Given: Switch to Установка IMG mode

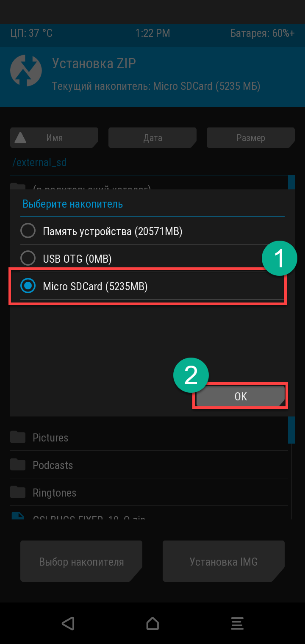Looking at the screenshot, I should click(x=224, y=561).
